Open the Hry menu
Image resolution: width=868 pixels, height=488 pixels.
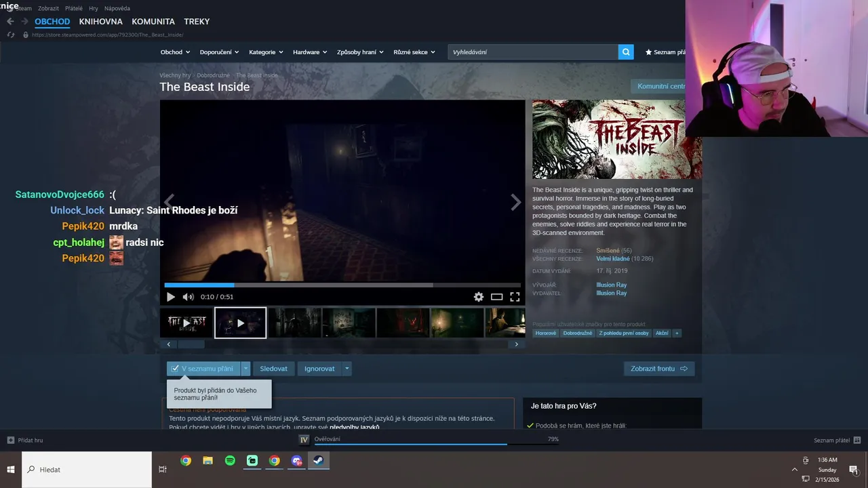tap(94, 8)
